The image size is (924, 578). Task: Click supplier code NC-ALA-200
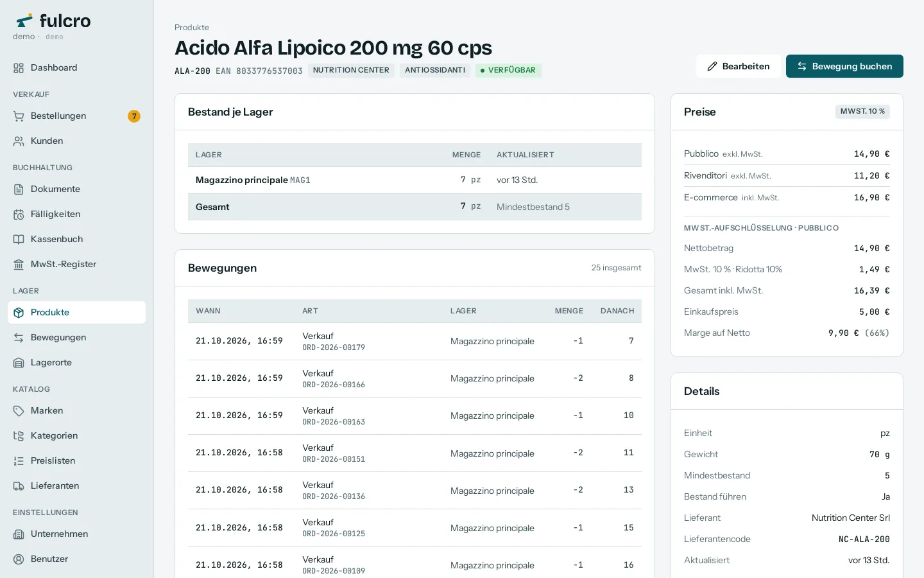pos(864,539)
